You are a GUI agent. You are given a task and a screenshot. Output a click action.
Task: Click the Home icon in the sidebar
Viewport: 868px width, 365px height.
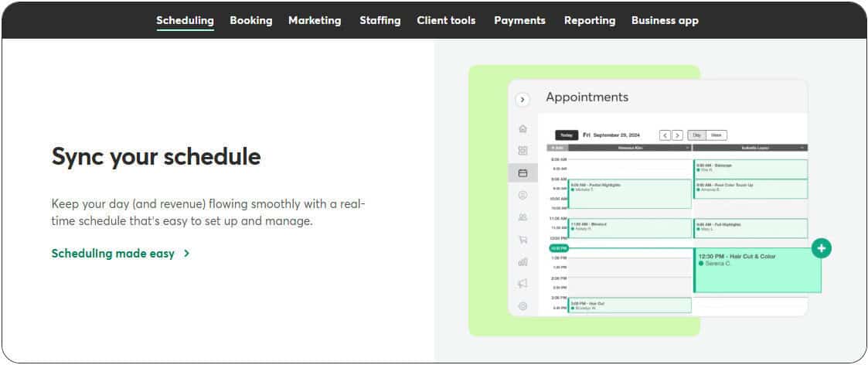coord(523,128)
